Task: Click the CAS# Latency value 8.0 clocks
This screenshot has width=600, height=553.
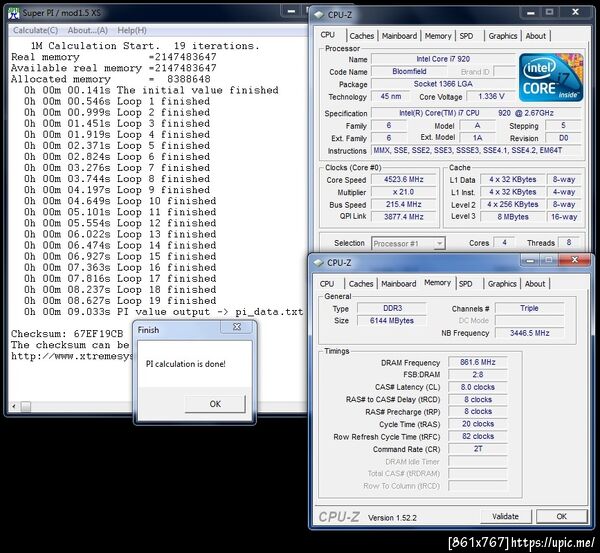Action: click(478, 387)
